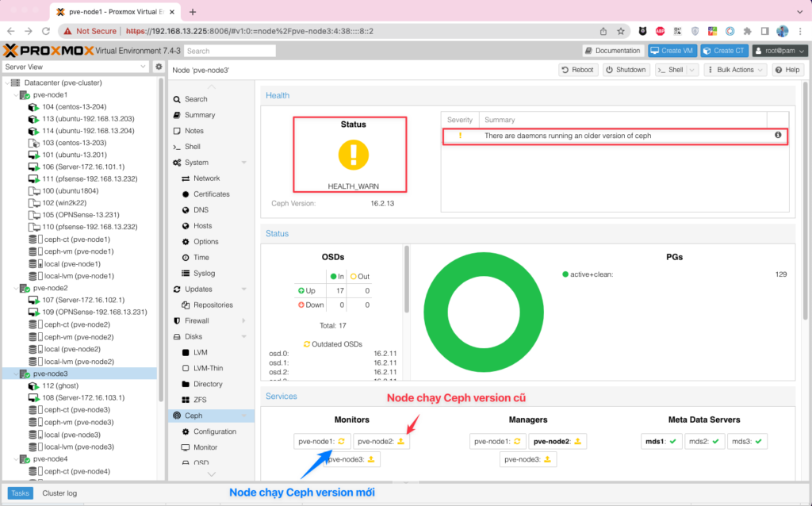Collapse the Datacenter (pve-cluster) tree

(6, 82)
